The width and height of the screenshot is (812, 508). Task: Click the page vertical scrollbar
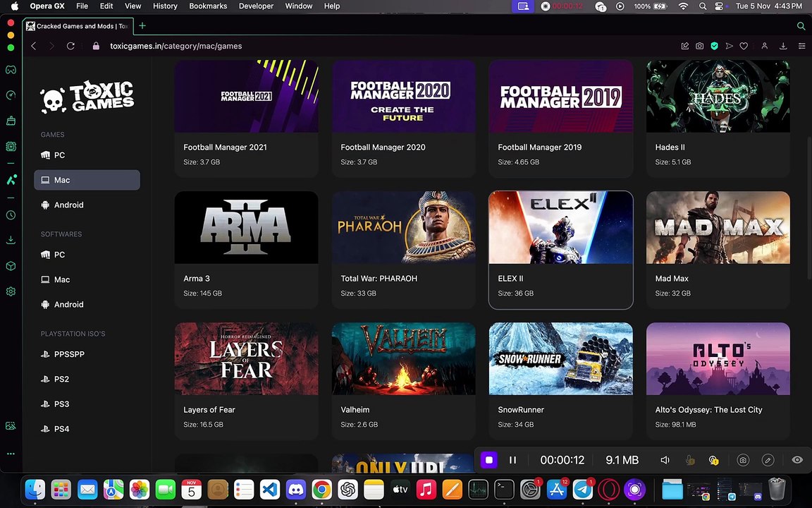809,207
